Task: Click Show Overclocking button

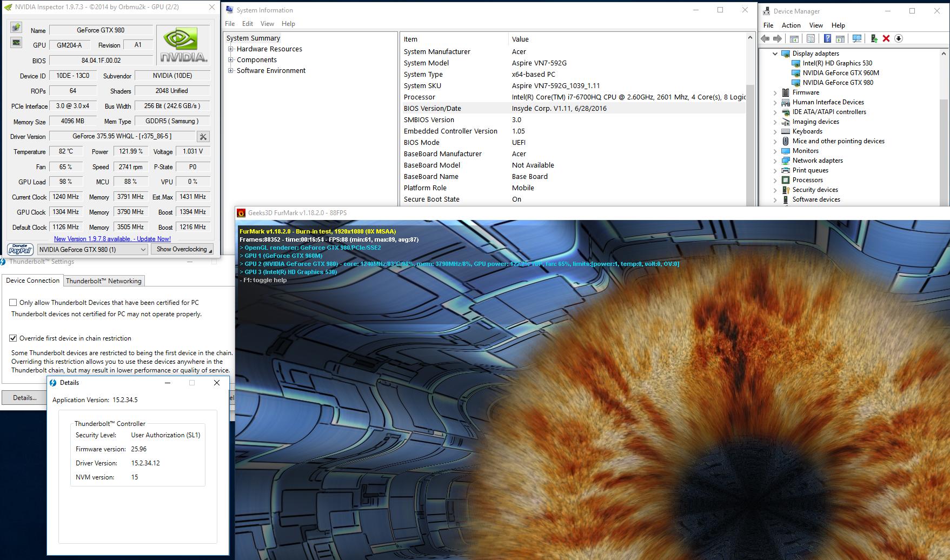Action: (x=182, y=249)
